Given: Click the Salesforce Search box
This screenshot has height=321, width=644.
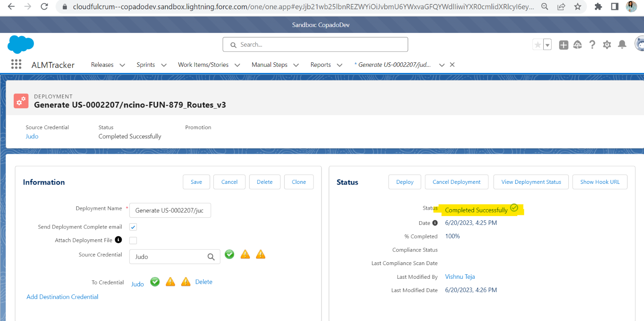Looking at the screenshot, I should coord(315,45).
